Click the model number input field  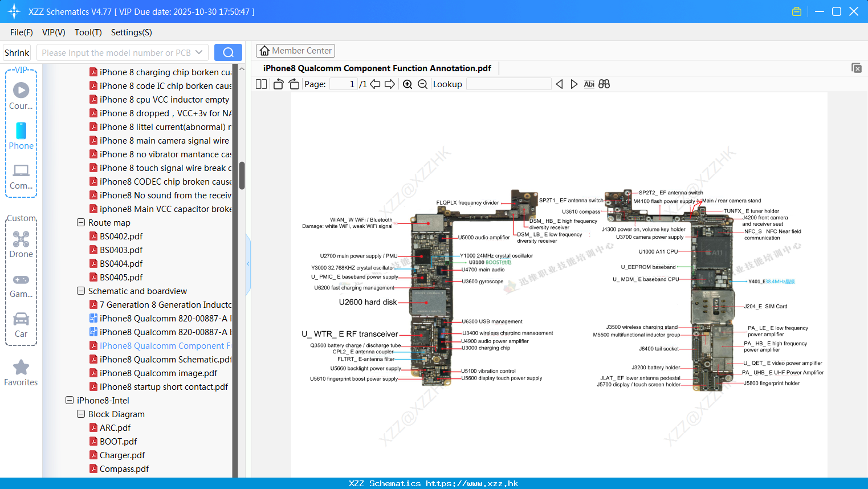[116, 52]
